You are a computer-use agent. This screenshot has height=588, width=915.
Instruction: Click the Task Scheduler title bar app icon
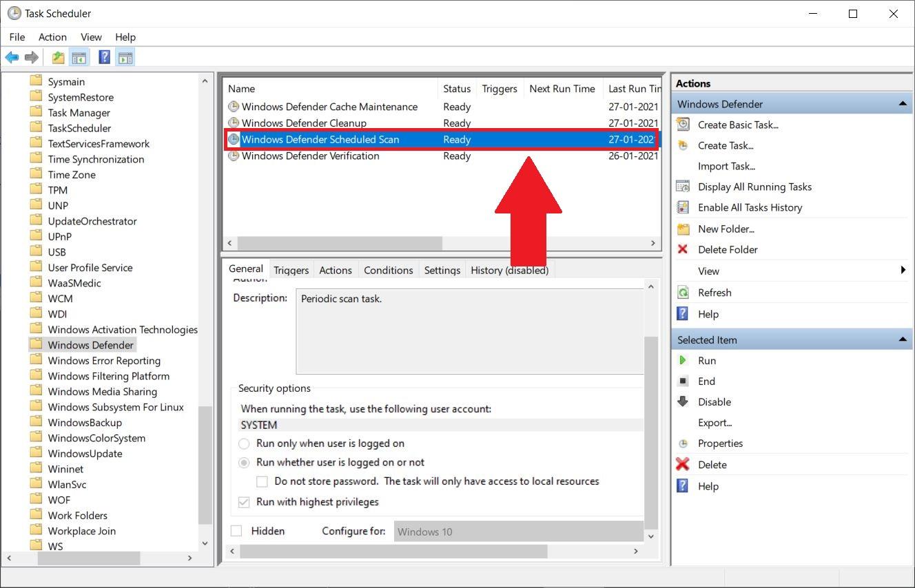tap(14, 13)
